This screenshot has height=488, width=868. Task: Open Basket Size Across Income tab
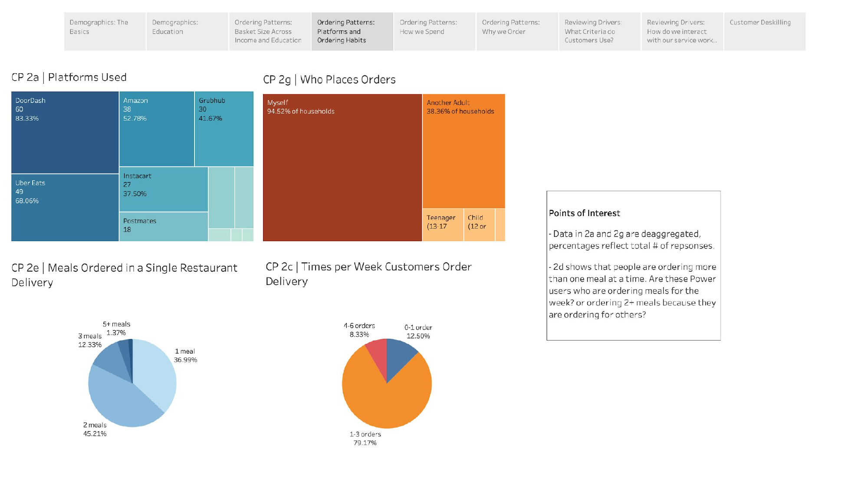(270, 32)
